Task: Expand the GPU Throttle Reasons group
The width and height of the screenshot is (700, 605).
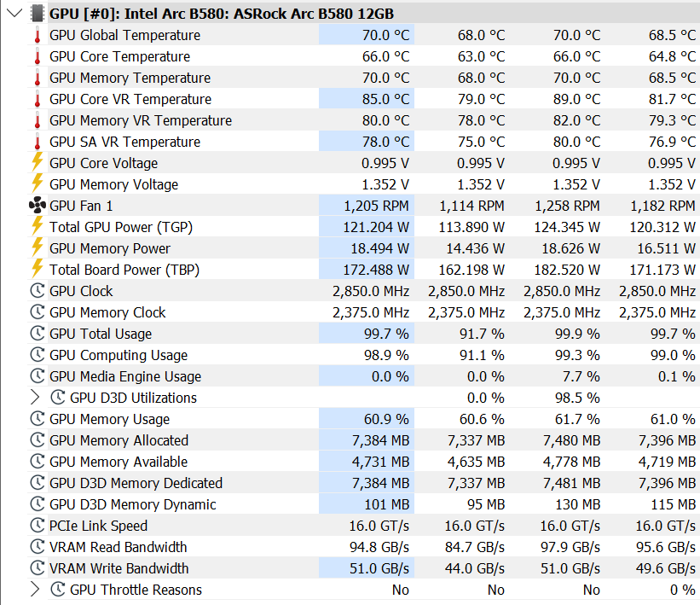Action: 35,590
